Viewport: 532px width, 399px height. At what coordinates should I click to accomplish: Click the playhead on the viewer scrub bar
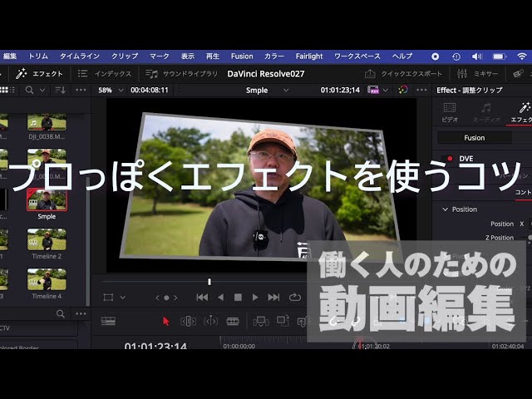click(x=209, y=282)
